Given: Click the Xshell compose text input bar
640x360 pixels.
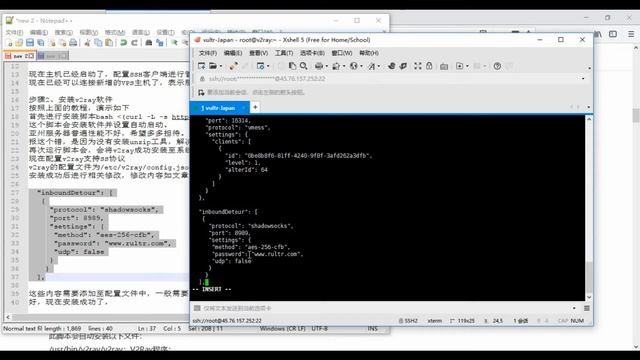Looking at the screenshot, I should [384, 308].
